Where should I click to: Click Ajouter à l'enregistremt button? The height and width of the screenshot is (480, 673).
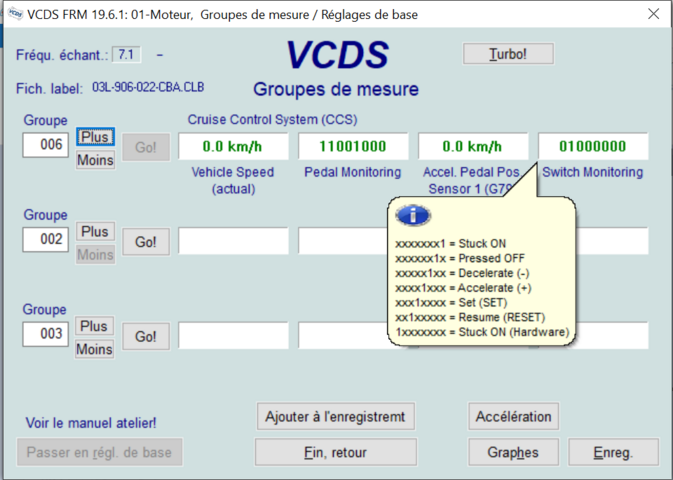336,416
